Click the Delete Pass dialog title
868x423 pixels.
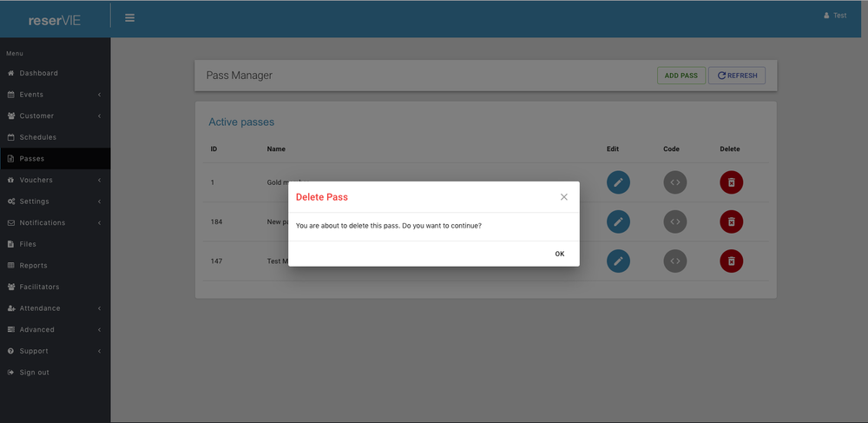point(322,197)
